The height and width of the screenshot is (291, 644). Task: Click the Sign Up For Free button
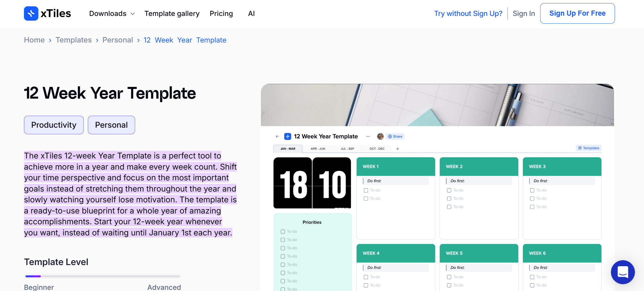(577, 13)
